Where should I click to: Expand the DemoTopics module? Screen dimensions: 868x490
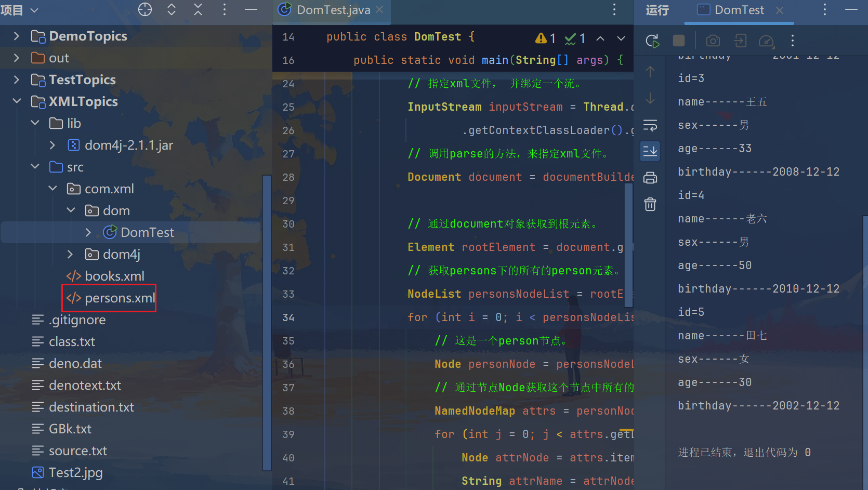coord(16,36)
